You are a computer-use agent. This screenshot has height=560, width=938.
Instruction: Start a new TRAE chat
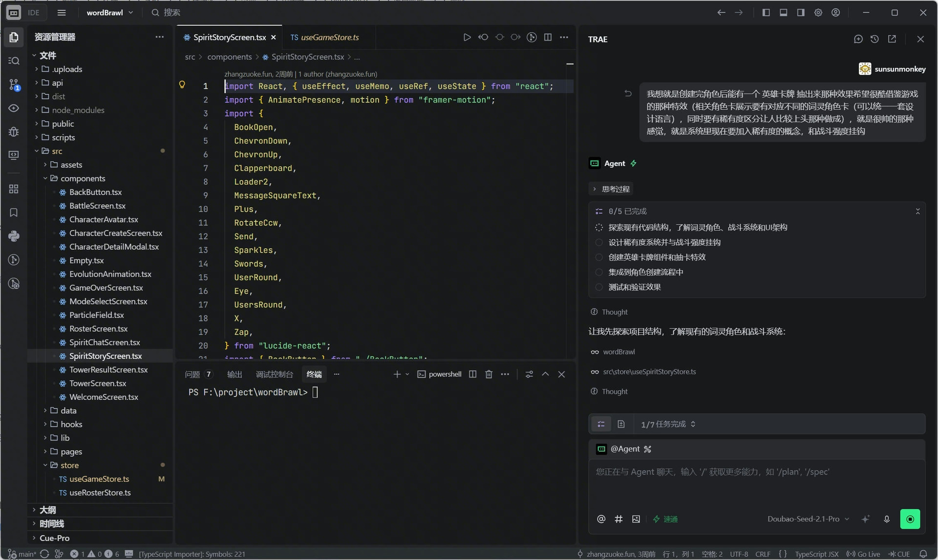coord(858,39)
